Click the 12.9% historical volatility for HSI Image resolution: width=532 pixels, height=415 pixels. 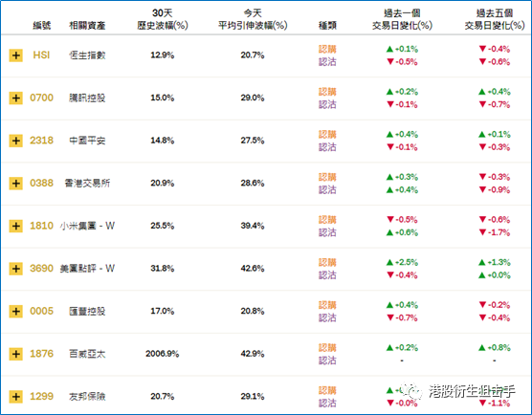(x=163, y=55)
